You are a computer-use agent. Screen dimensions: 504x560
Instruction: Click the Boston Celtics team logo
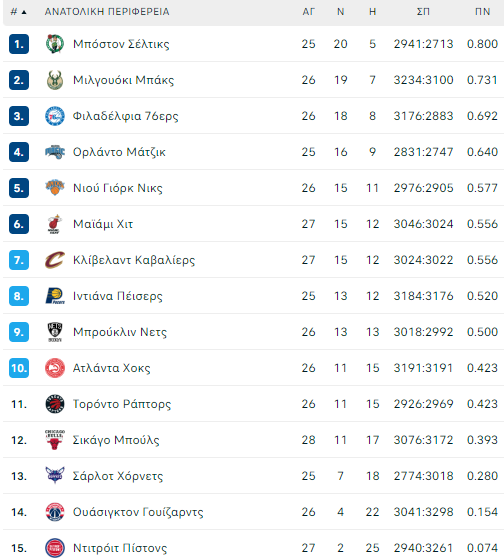click(55, 44)
